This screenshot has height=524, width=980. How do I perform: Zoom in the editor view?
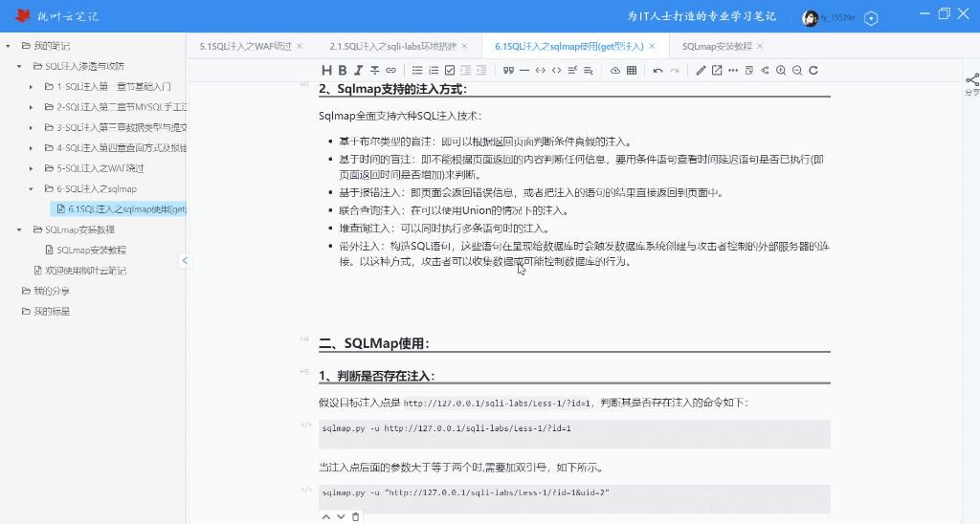pos(781,70)
